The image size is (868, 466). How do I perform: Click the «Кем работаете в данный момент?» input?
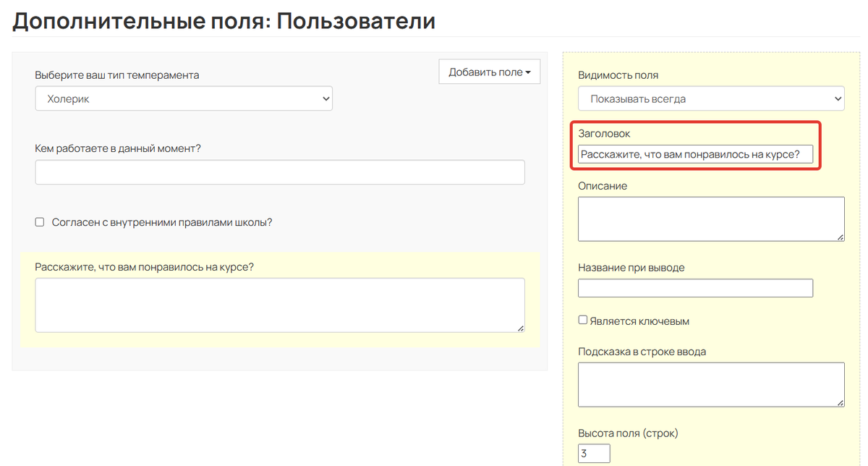point(280,172)
